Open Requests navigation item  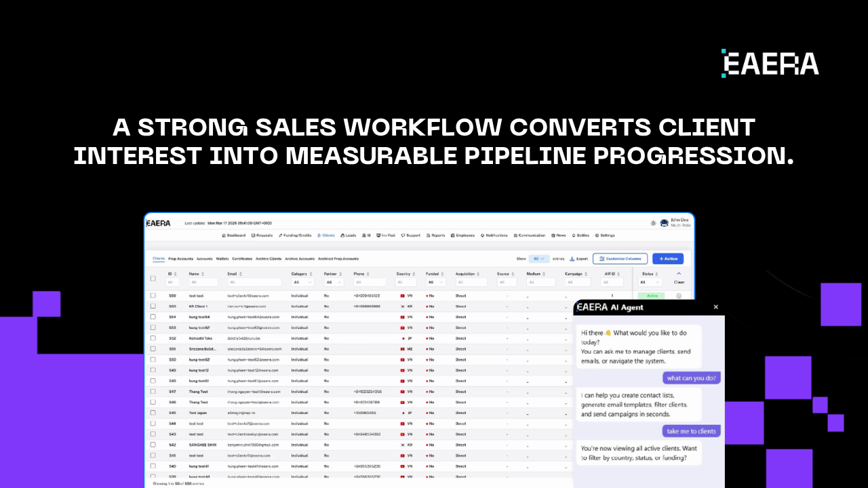click(x=262, y=235)
